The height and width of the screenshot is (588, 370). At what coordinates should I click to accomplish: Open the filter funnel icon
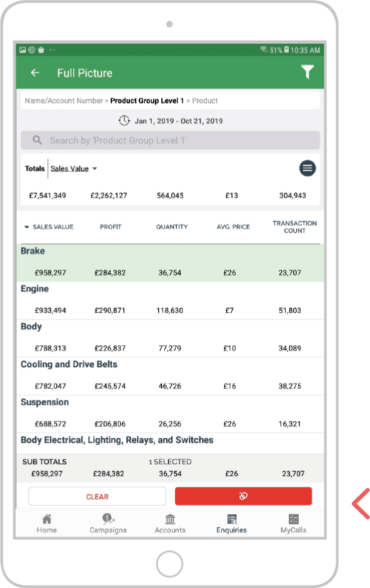[x=307, y=72]
